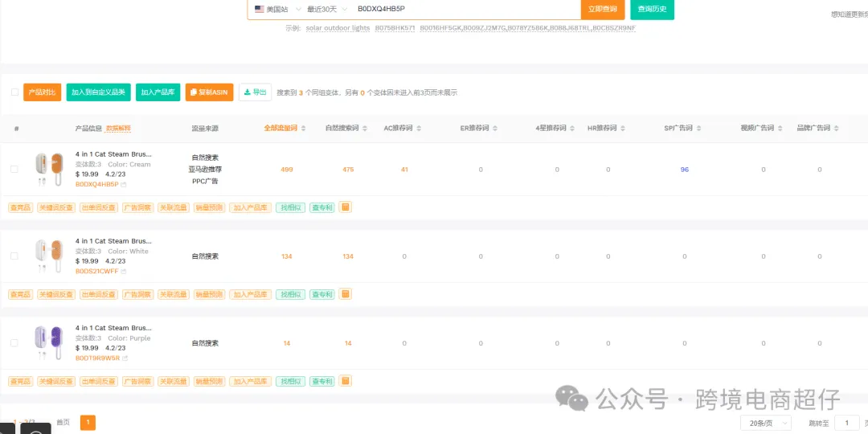Open the 20条/页 page size dropdown
Image resolution: width=868 pixels, height=434 pixels.
point(766,424)
